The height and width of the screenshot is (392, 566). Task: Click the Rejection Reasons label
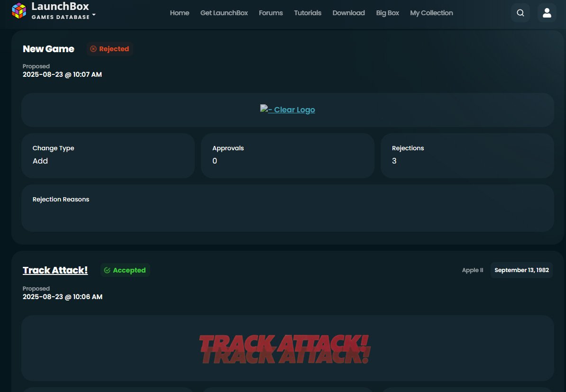pyautogui.click(x=61, y=199)
